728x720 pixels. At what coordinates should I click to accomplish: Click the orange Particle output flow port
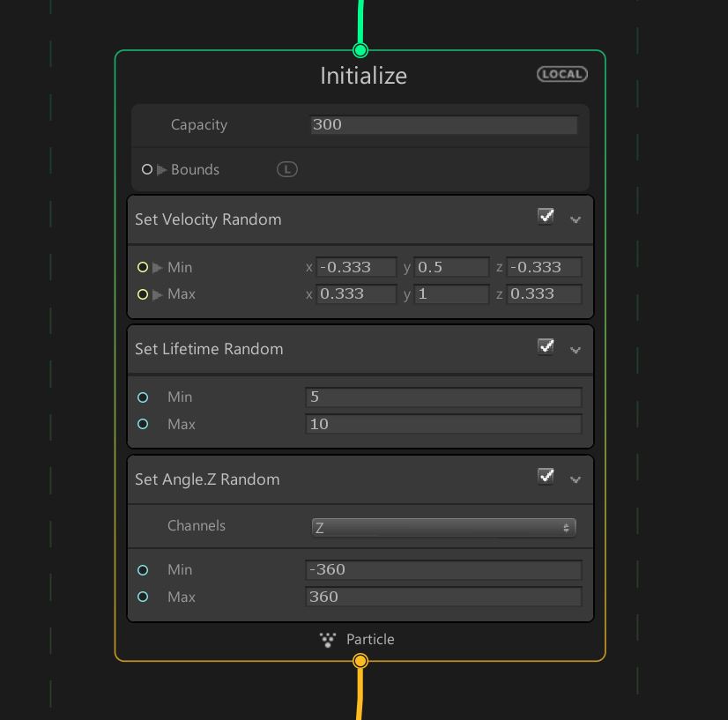pos(360,661)
